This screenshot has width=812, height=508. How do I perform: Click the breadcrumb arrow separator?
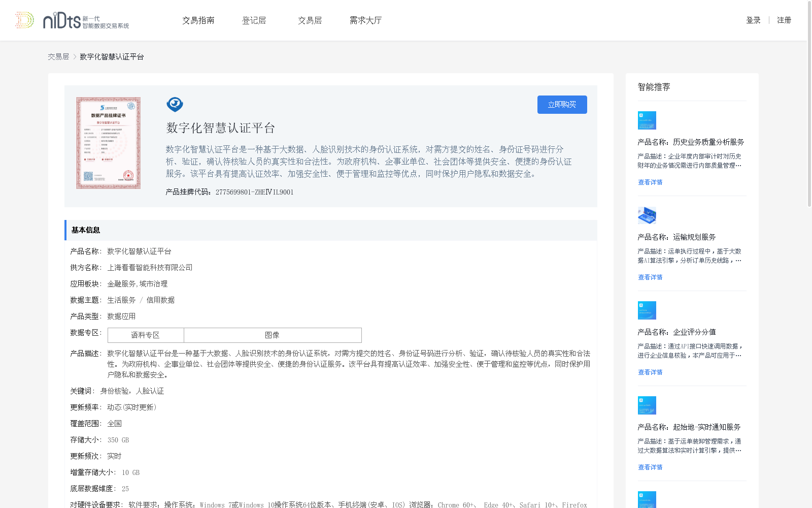(x=75, y=57)
